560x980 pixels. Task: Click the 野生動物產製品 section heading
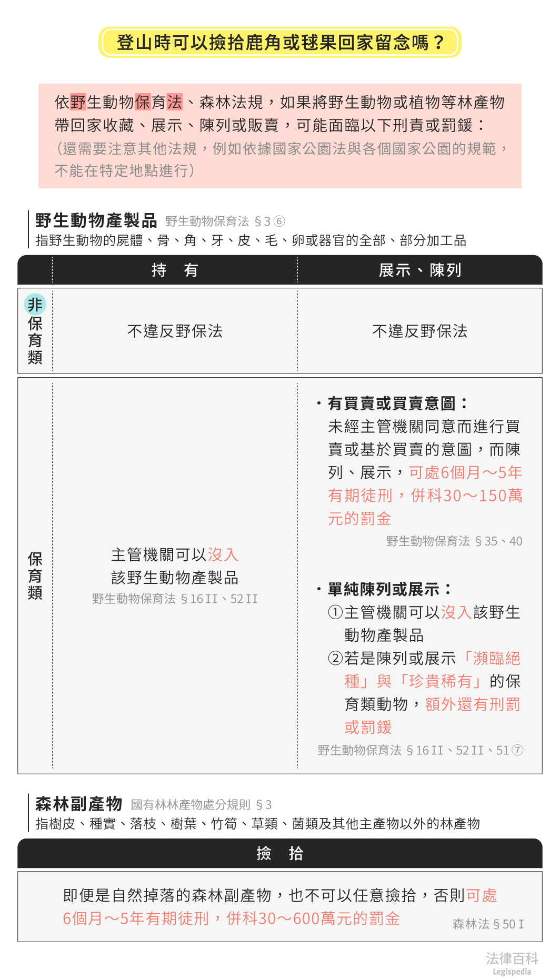tap(96, 220)
